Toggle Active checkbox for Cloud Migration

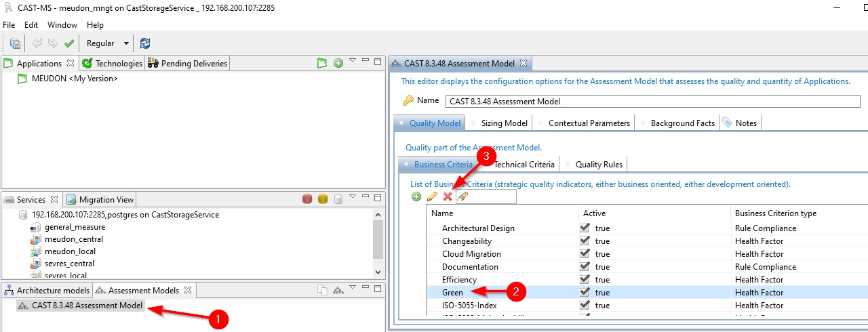[585, 253]
